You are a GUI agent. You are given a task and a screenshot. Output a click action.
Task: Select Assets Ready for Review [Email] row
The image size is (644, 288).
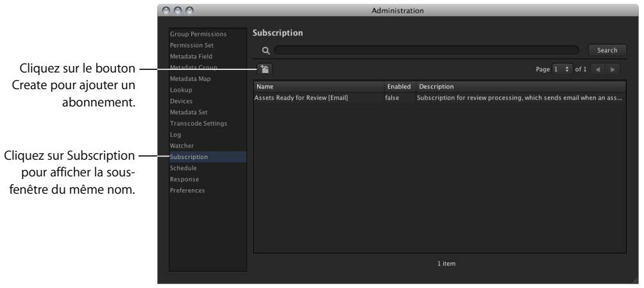tap(440, 97)
